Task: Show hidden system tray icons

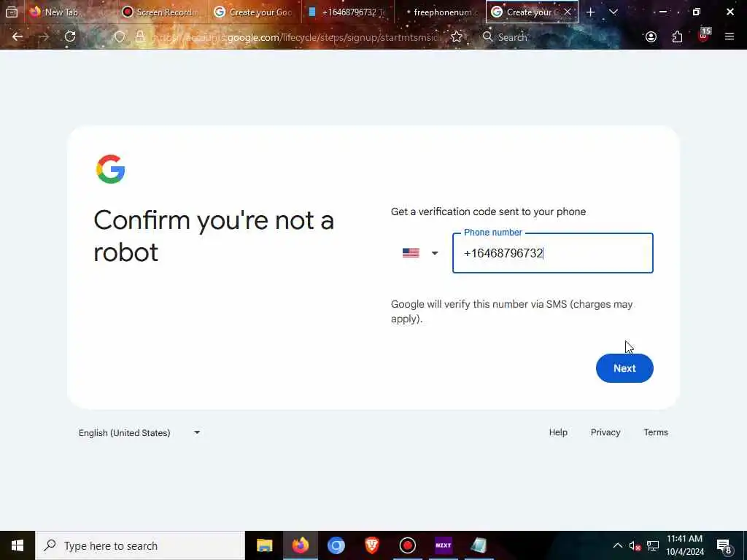Action: click(617, 545)
